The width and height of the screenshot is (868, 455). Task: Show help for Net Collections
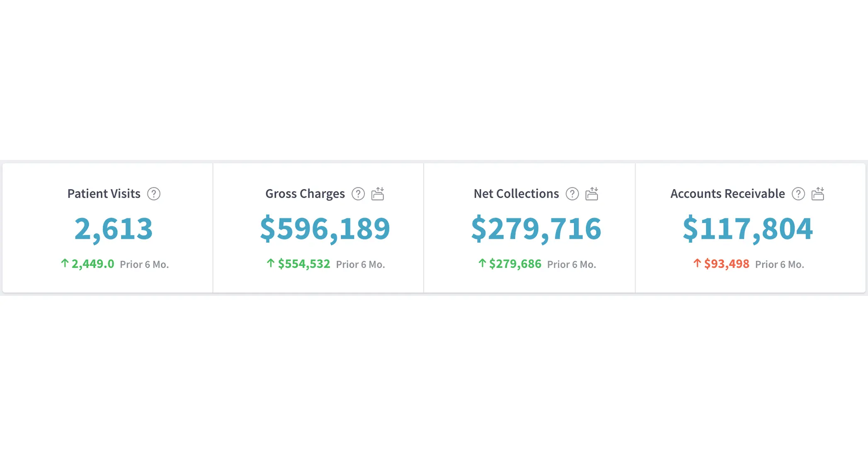tap(572, 194)
